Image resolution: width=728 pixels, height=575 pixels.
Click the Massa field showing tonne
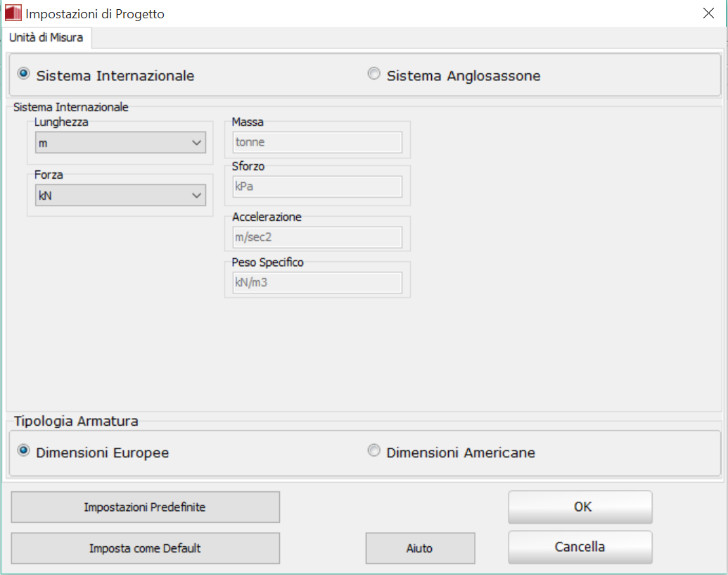(317, 142)
